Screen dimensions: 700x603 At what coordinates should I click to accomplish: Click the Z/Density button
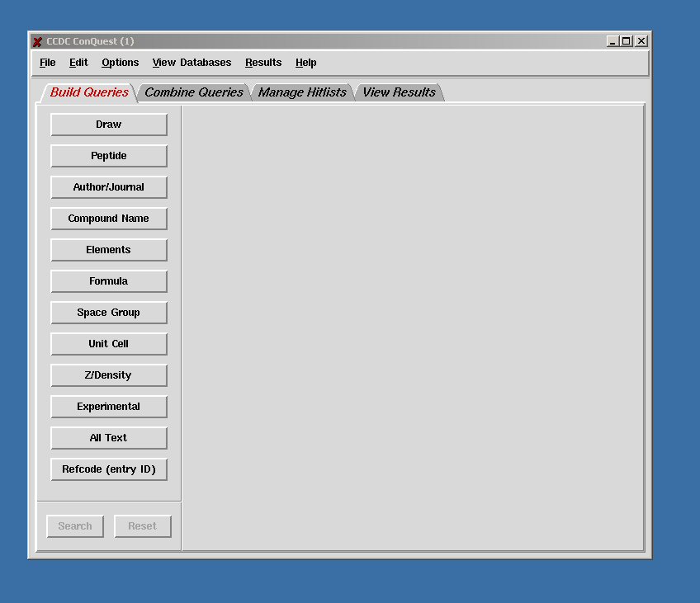click(x=109, y=375)
